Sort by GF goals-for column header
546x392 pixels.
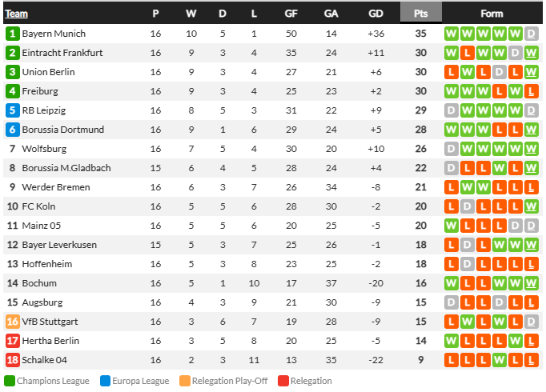click(291, 14)
